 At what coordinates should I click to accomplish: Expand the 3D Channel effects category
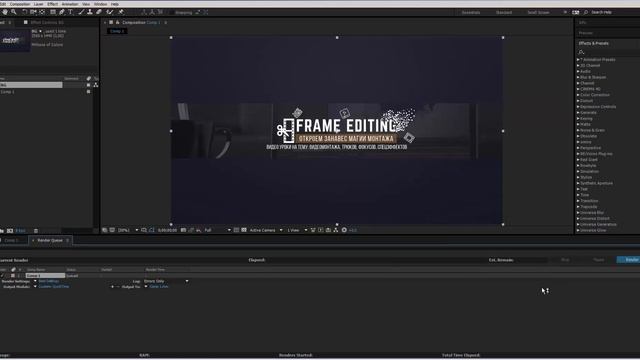point(578,65)
